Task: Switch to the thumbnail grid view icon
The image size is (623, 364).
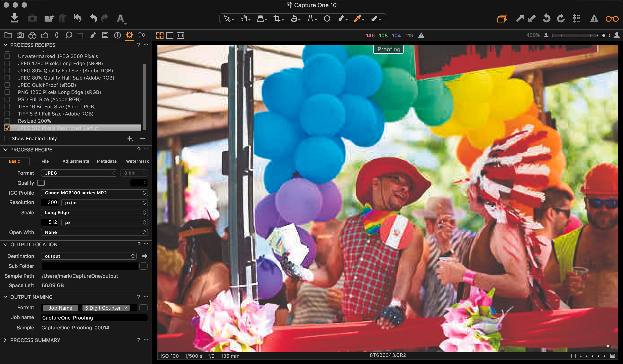Action: (160, 36)
